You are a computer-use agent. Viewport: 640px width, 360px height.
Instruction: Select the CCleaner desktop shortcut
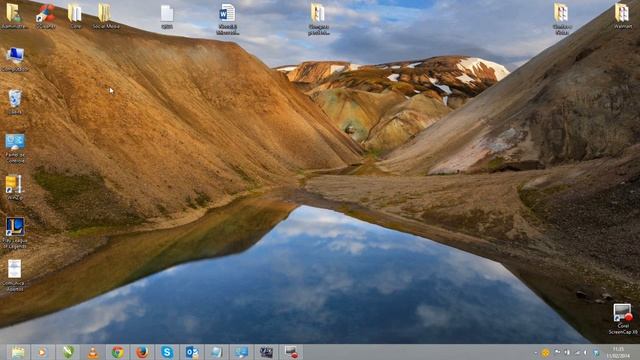tap(45, 16)
